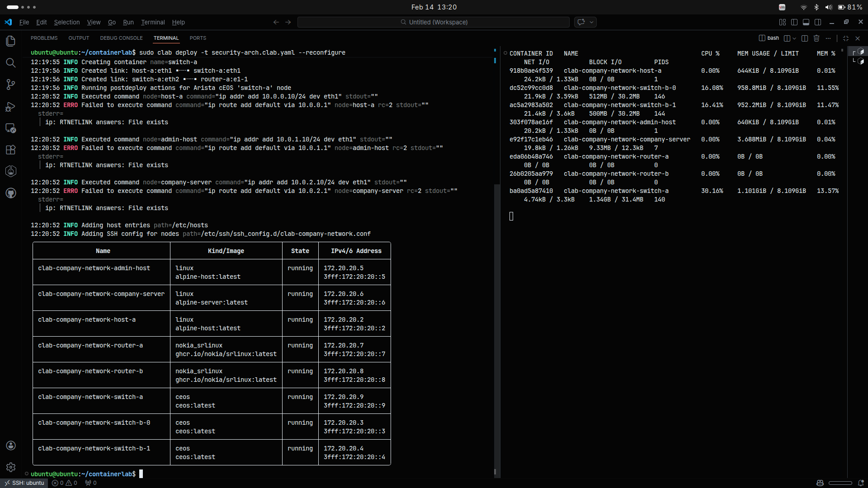Open the terminal More Actions ellipsis menu
This screenshot has height=488, width=868.
click(x=828, y=38)
